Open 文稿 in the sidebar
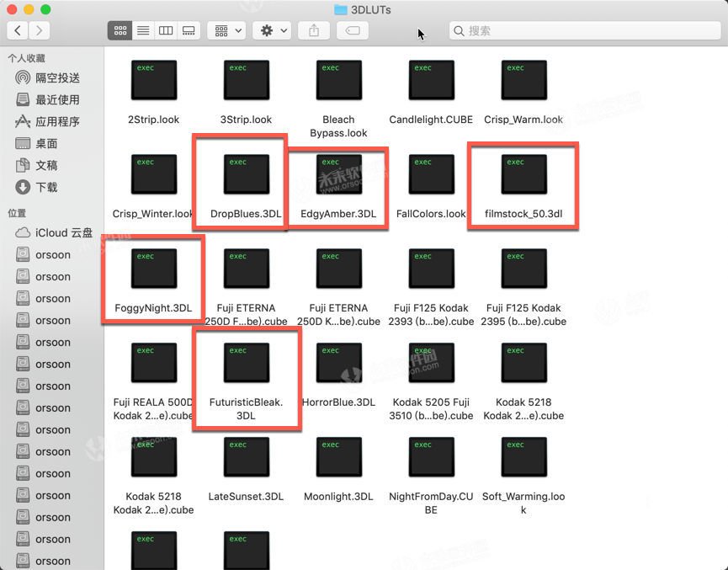Screen dimensions: 728x570 (36, 165)
